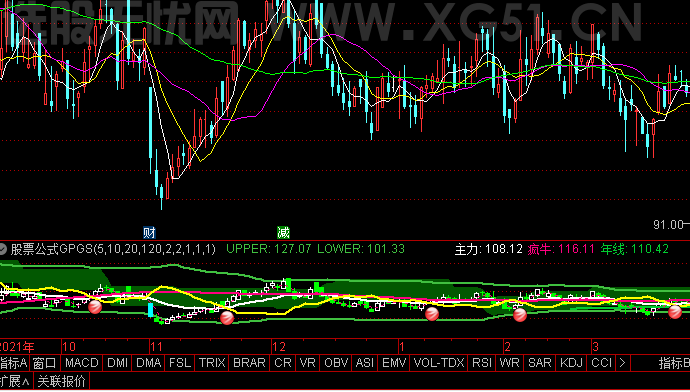This screenshot has width=690, height=392.
Task: Switch to the KDJ indicator tab
Action: tap(571, 363)
